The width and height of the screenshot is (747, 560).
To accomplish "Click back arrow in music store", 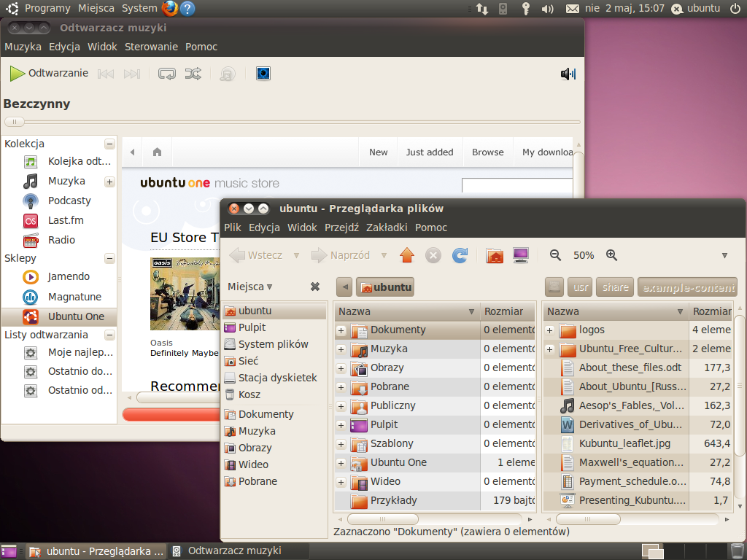I will click(x=133, y=152).
